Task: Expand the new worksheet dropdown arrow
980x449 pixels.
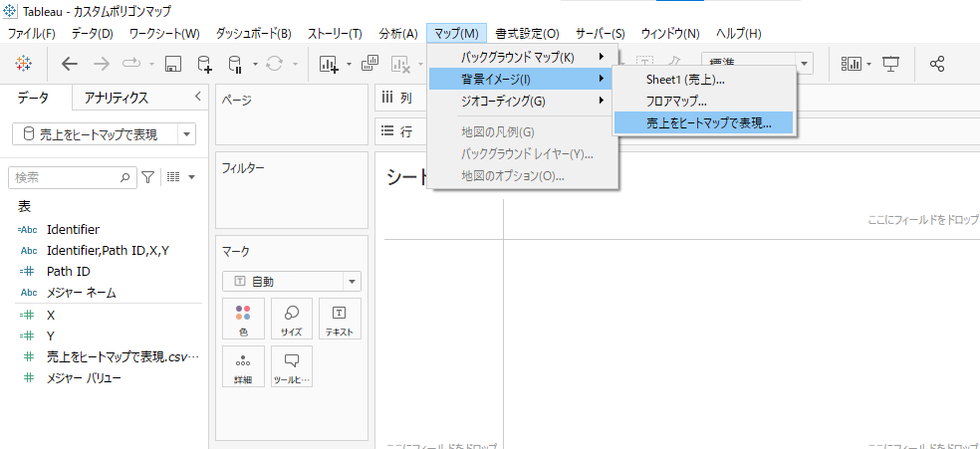Action: click(349, 64)
